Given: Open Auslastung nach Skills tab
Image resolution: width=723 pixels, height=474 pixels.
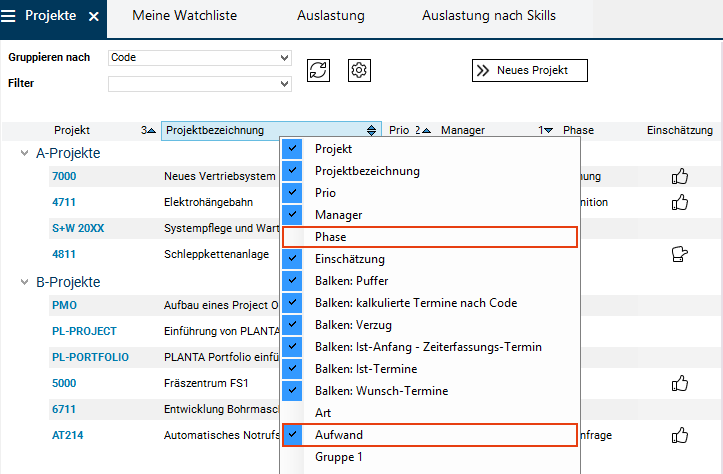Looking at the screenshot, I should tap(489, 16).
